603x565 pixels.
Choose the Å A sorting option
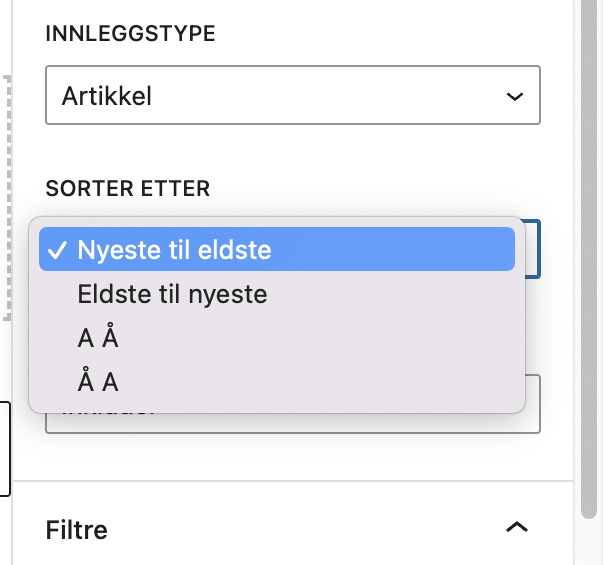(98, 381)
